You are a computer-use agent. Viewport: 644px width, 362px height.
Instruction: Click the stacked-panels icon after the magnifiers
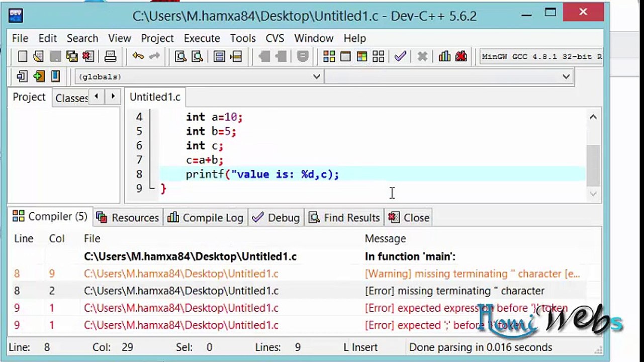pos(219,56)
